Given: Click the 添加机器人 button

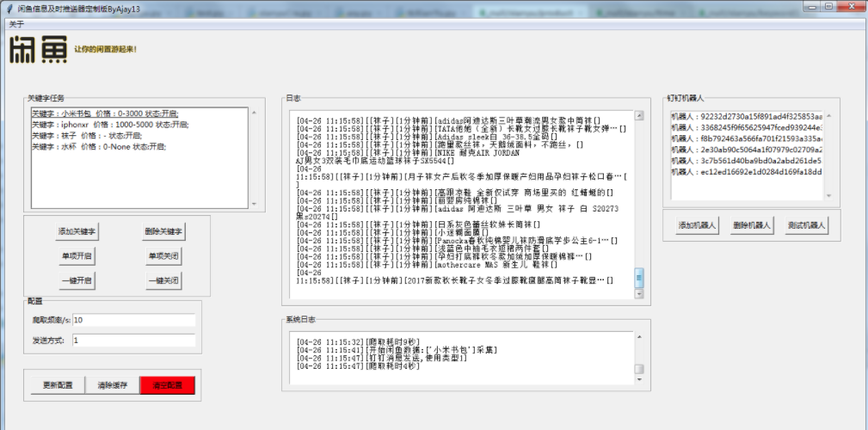Looking at the screenshot, I should coord(698,225).
